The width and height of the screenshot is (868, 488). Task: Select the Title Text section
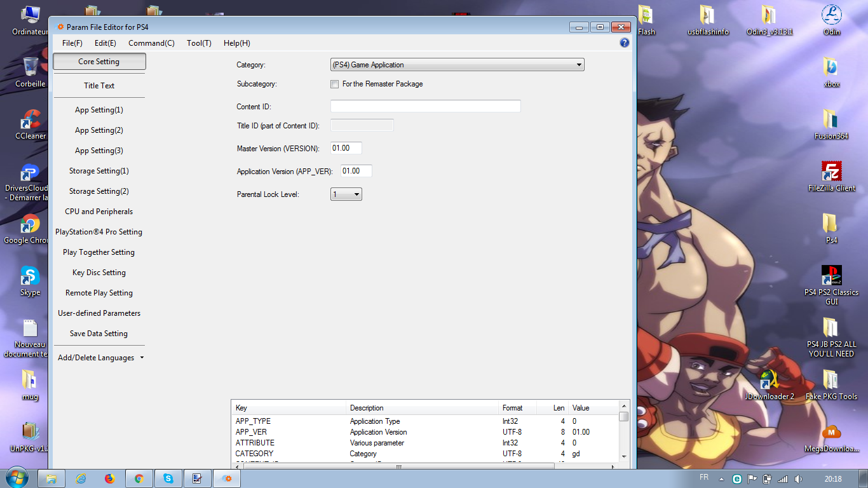pos(99,86)
